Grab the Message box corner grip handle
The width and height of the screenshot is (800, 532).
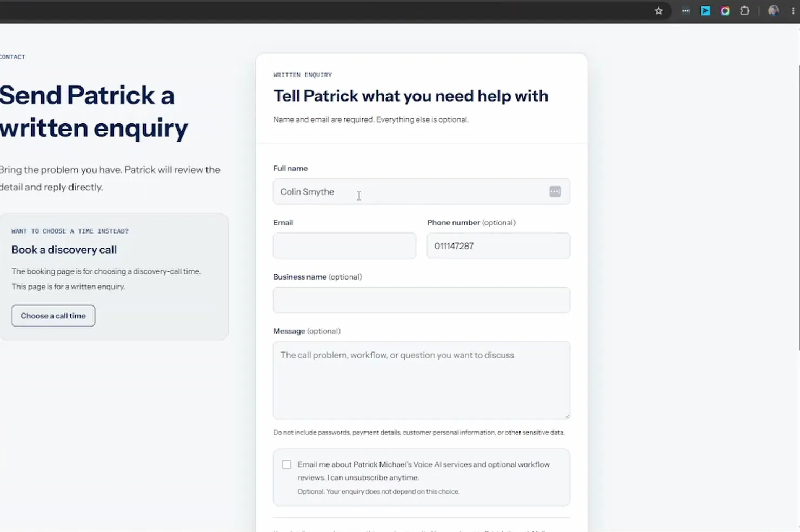tap(567, 416)
